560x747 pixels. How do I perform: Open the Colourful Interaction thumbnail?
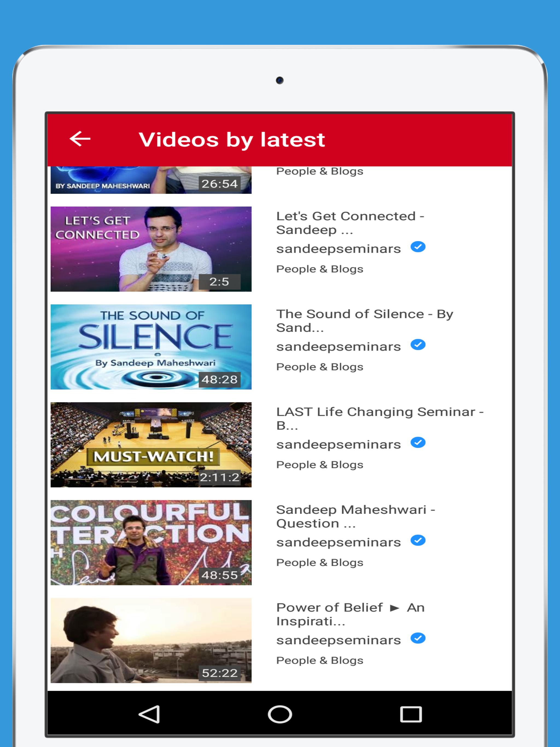click(151, 542)
